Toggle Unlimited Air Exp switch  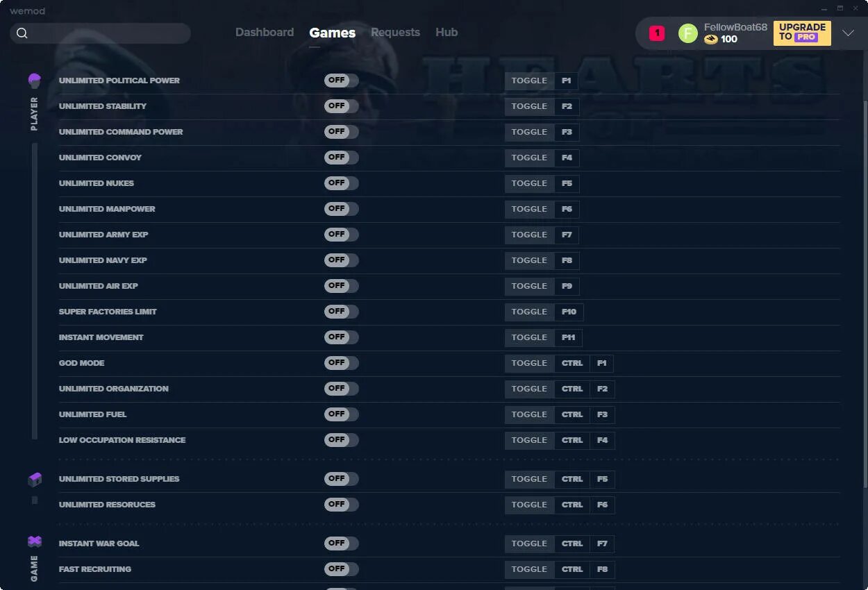[342, 286]
